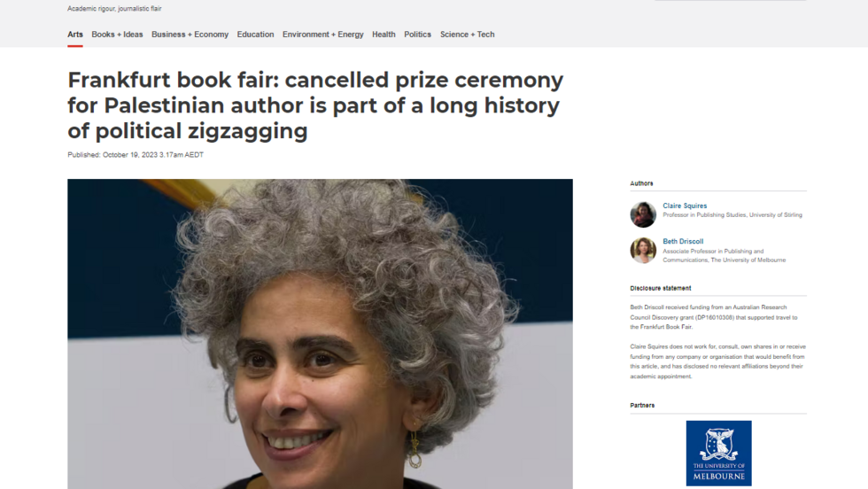The height and width of the screenshot is (489, 868).
Task: Go to Science + Tech section
Action: tap(468, 35)
